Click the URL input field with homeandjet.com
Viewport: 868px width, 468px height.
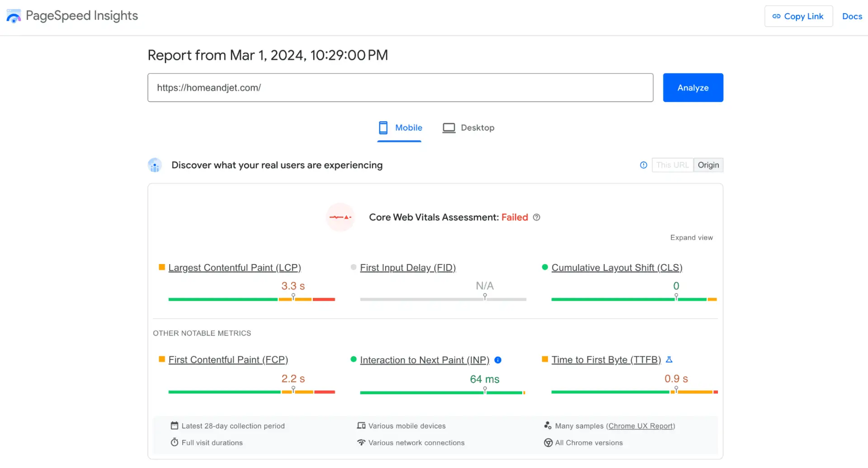click(x=400, y=88)
